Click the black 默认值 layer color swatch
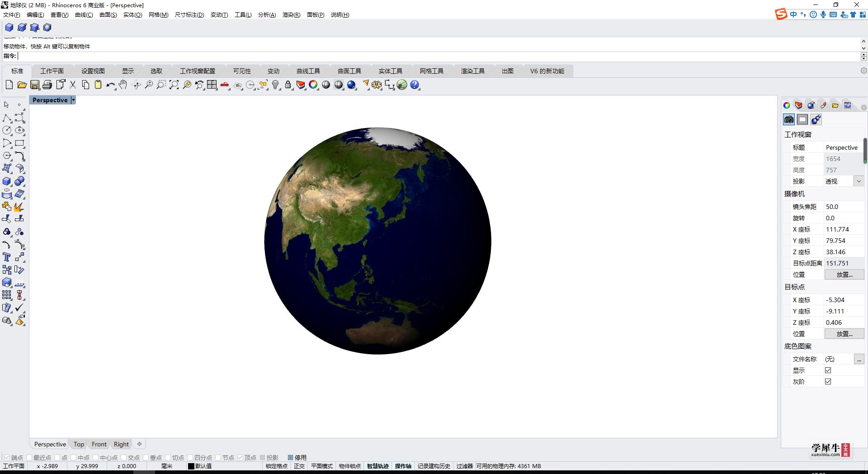Image resolution: width=868 pixels, height=474 pixels. click(191, 466)
